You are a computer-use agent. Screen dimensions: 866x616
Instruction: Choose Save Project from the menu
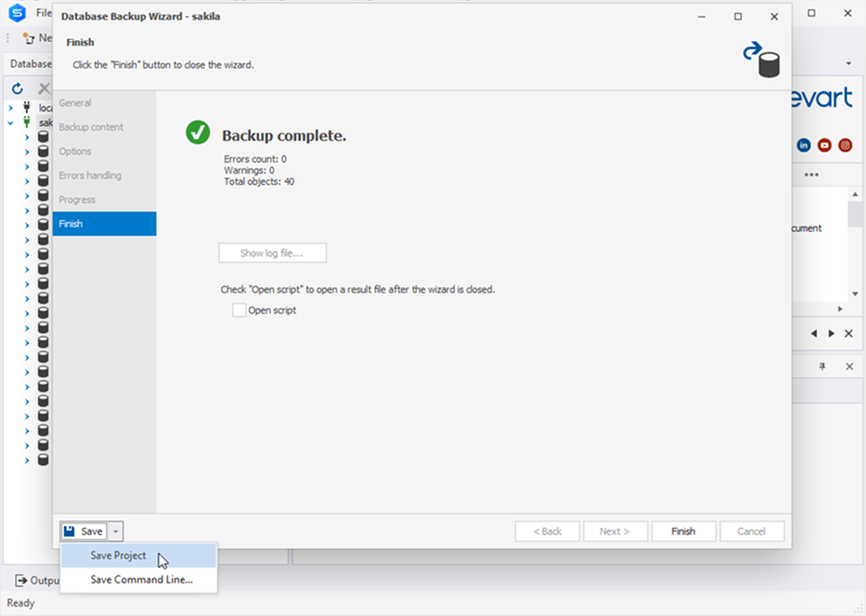[118, 556]
